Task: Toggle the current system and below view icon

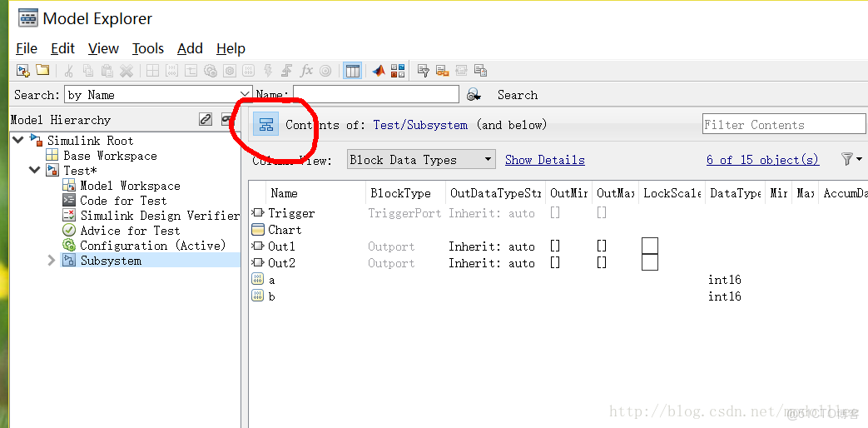Action: (x=266, y=124)
